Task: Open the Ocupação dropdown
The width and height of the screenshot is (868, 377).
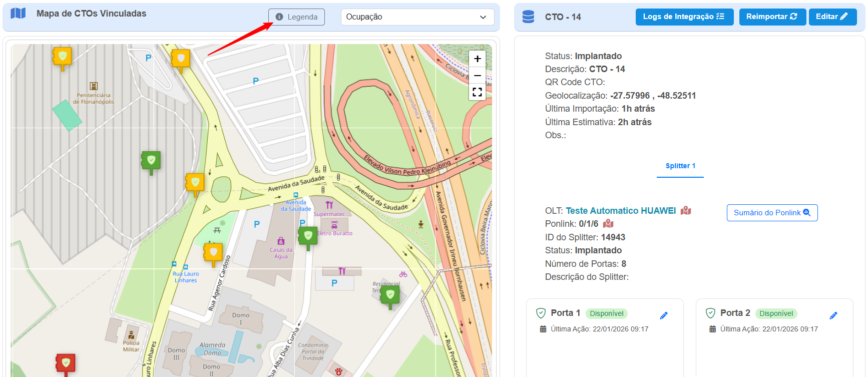Action: (417, 17)
